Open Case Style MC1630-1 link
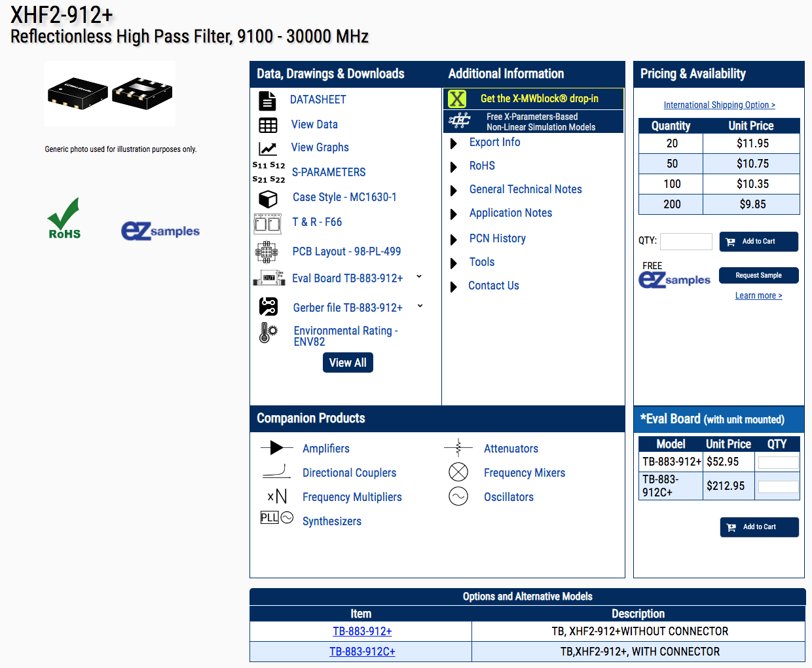 click(x=344, y=197)
